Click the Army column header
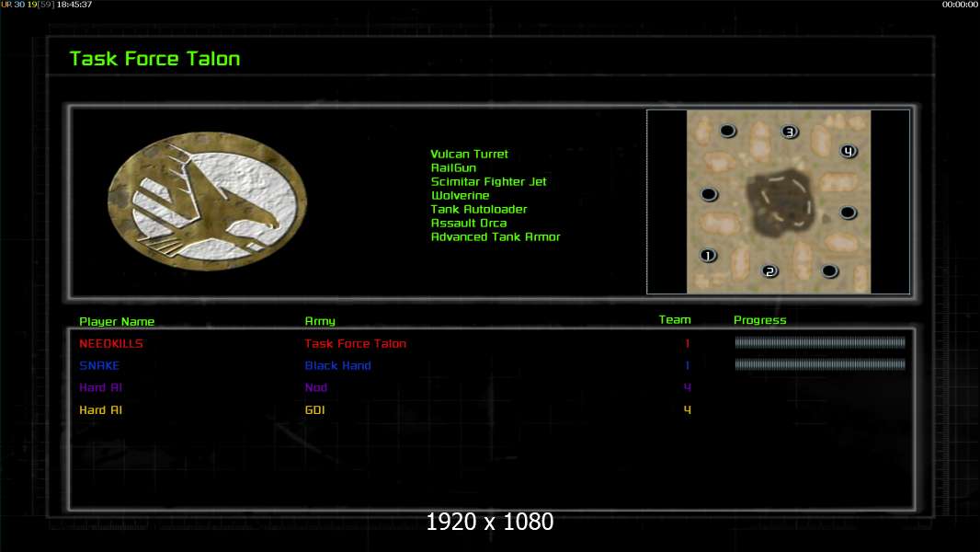 [x=320, y=321]
